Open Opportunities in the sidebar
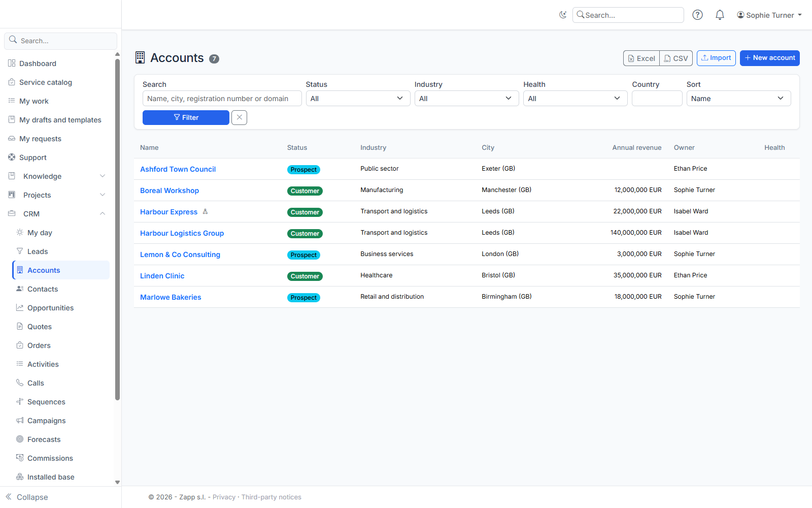This screenshot has width=812, height=508. pos(61,308)
